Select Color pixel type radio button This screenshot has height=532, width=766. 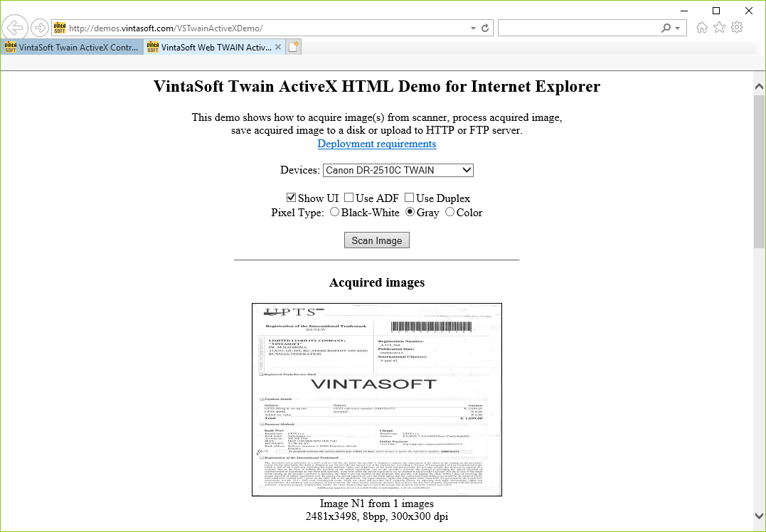(450, 212)
